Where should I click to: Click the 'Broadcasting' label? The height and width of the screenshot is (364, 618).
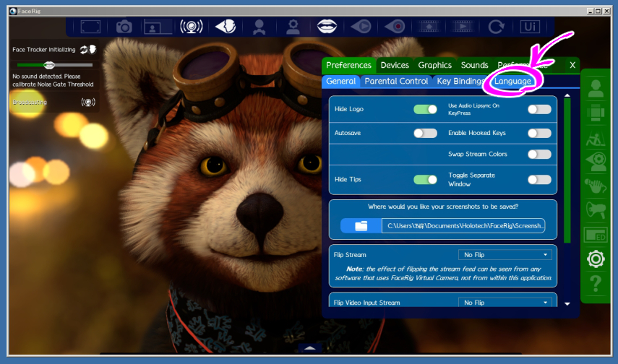(x=30, y=103)
